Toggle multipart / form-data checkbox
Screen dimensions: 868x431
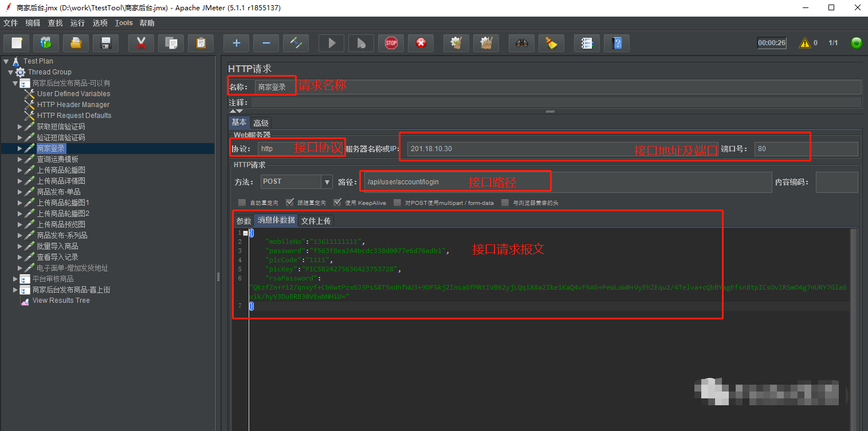pos(397,203)
